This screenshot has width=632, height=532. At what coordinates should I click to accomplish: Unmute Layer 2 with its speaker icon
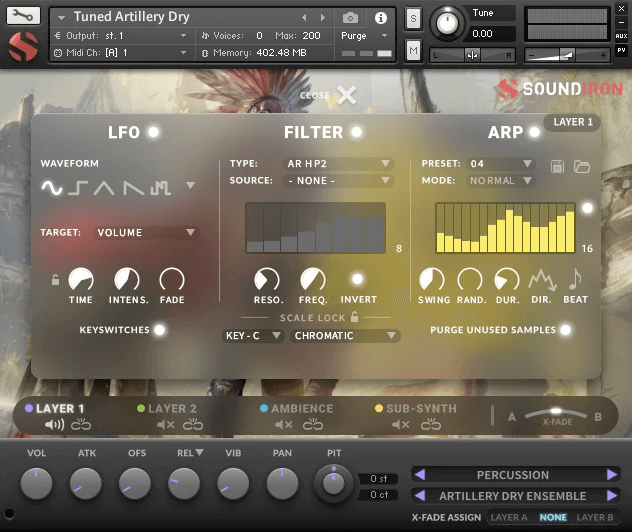coord(165,424)
